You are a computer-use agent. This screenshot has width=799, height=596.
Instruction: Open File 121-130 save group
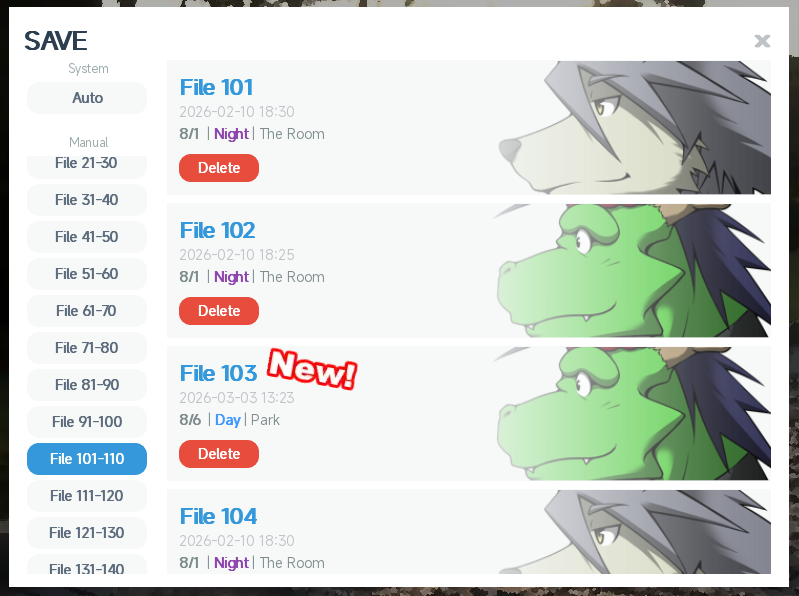[87, 533]
